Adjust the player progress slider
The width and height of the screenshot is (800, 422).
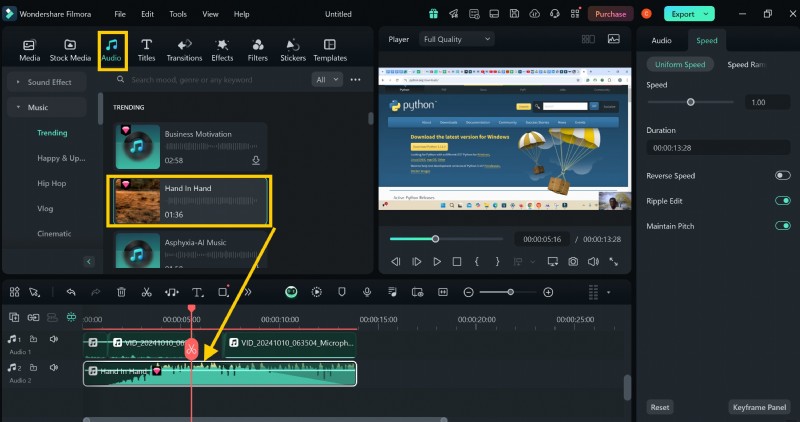click(435, 239)
